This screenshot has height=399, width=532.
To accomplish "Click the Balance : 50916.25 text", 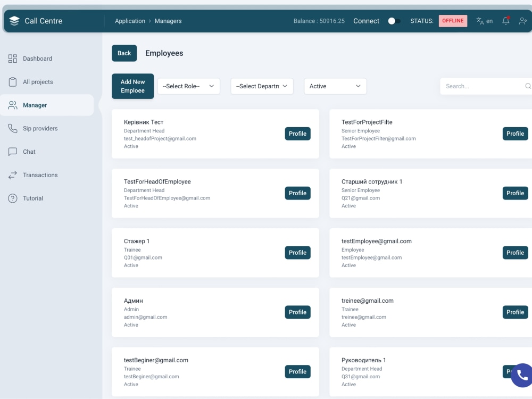I will 319,21.
